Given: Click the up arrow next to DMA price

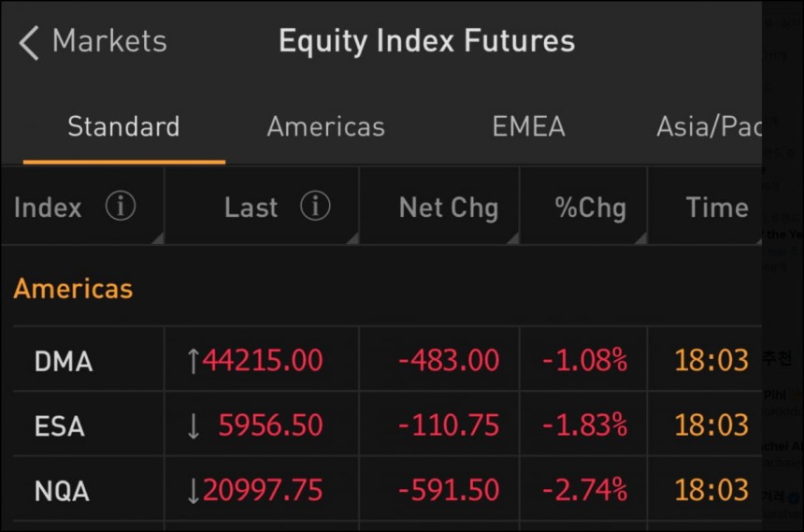Looking at the screenshot, I should pyautogui.click(x=193, y=361).
